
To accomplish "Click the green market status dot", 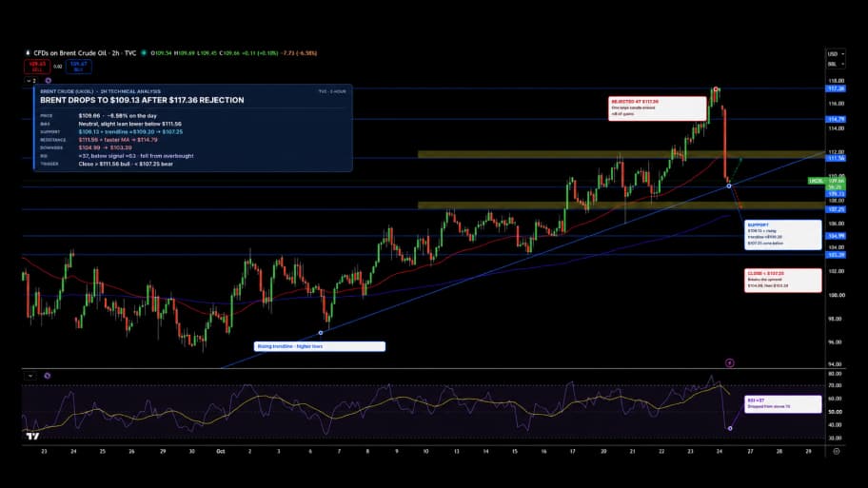I will (x=144, y=53).
